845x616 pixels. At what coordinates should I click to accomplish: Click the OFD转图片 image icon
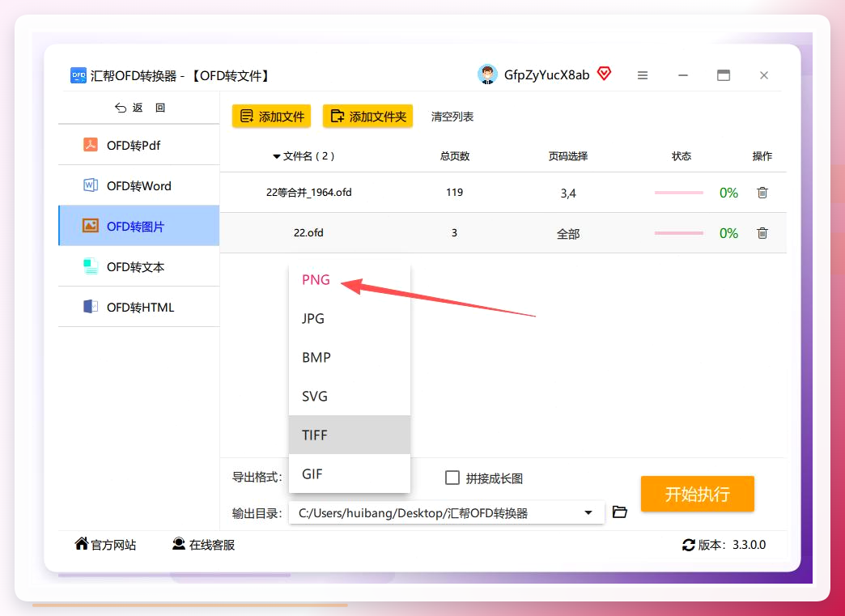90,225
